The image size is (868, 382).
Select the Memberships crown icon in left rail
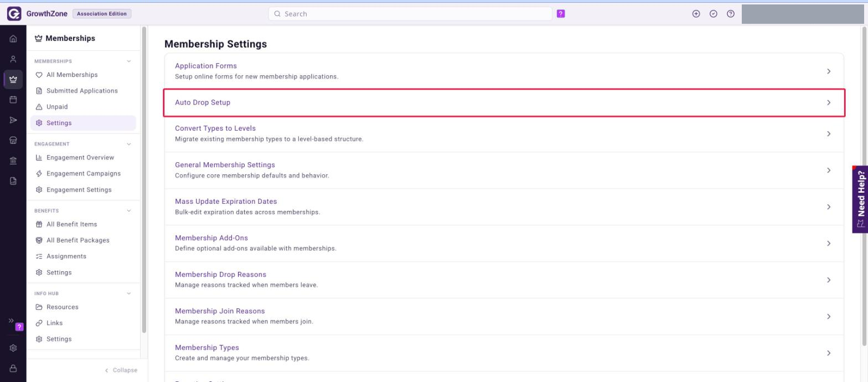pyautogui.click(x=13, y=79)
